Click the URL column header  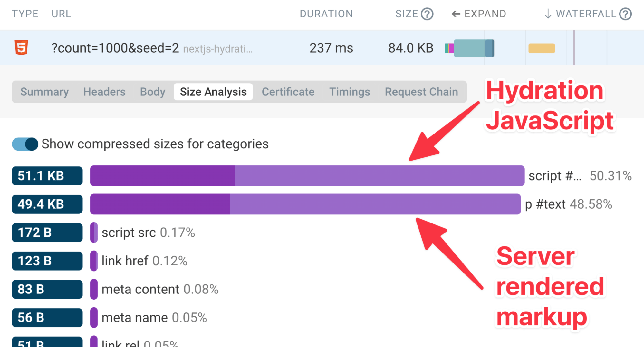(x=61, y=14)
